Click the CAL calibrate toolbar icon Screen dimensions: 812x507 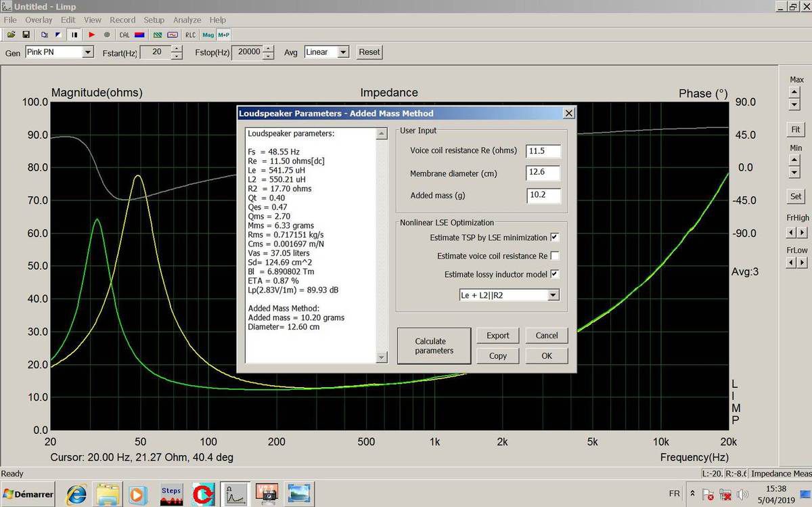pos(125,35)
